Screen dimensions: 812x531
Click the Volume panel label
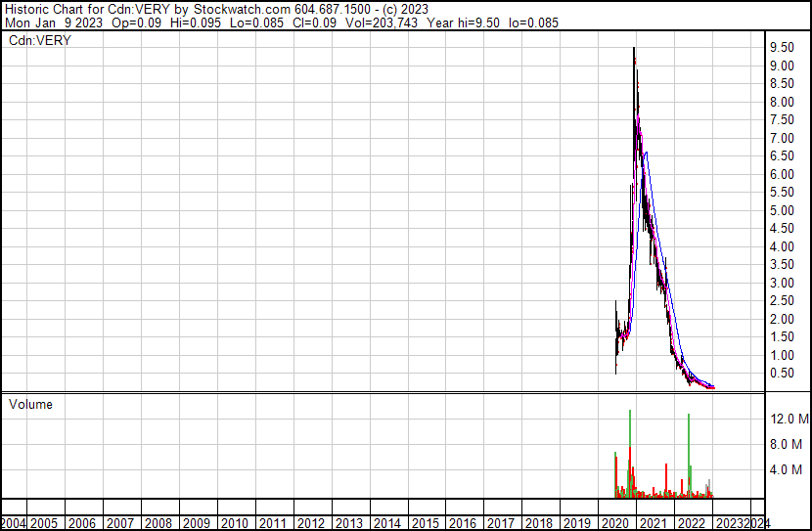[30, 404]
